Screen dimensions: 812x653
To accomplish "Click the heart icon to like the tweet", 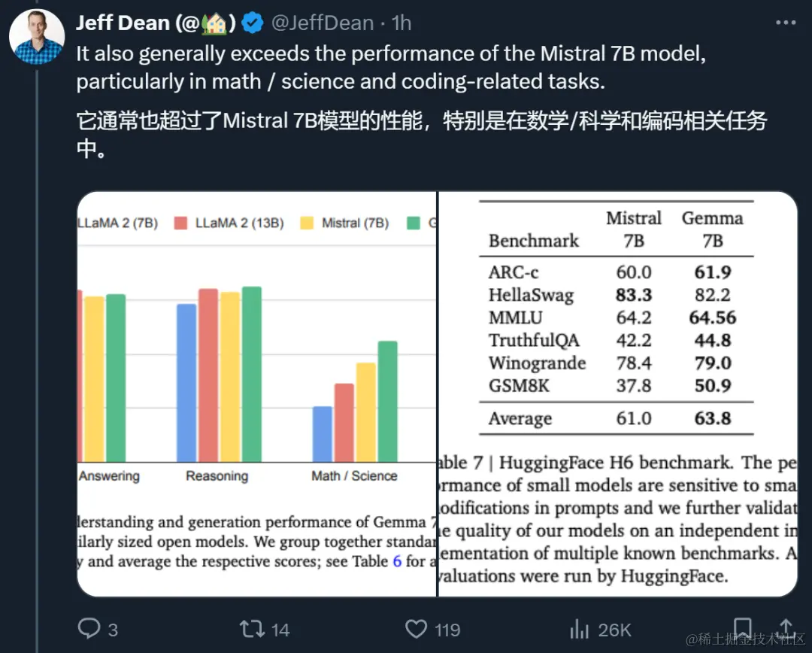I will (x=416, y=629).
